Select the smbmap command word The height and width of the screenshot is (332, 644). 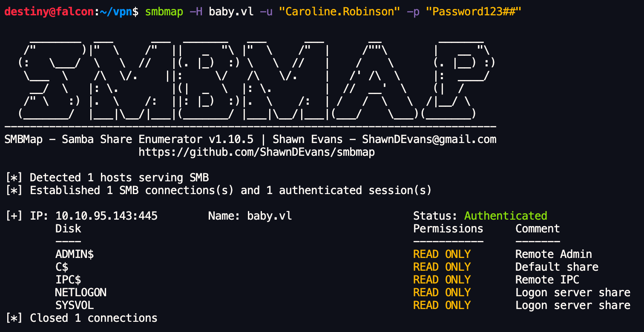coord(164,12)
